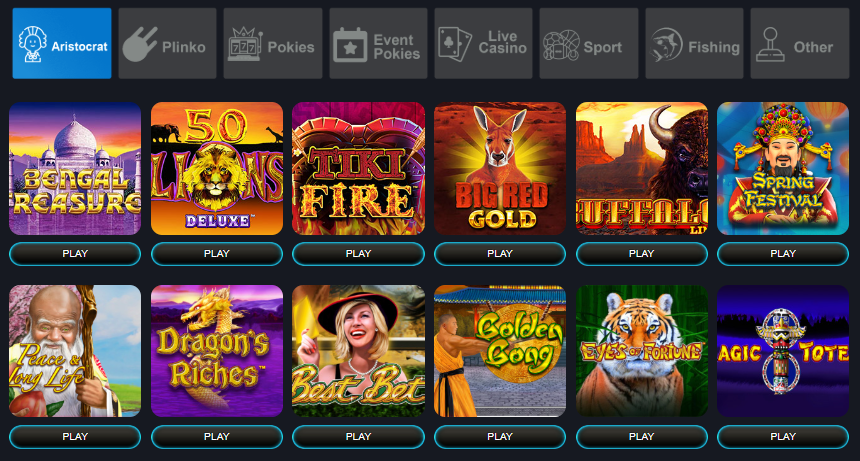Open the Tiki Fire game thumbnail
The height and width of the screenshot is (461, 860).
358,168
